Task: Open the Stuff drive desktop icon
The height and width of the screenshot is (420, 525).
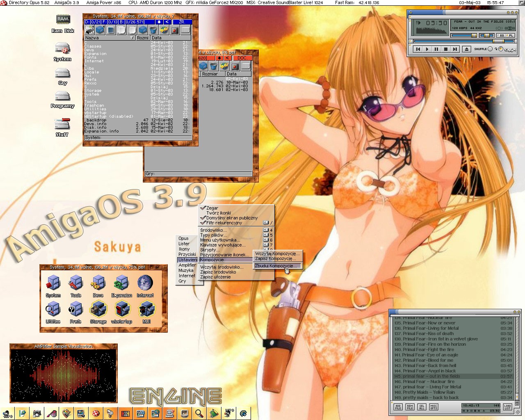Action: (62, 126)
